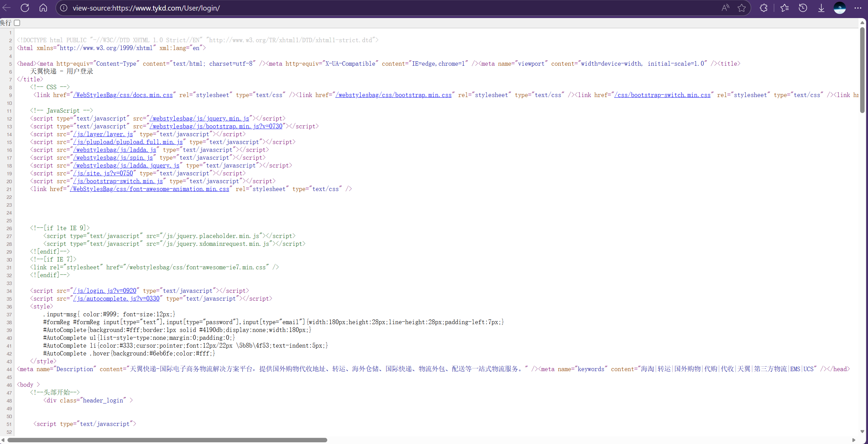This screenshot has height=444, width=868.
Task: View site information icon in address bar
Action: (x=64, y=8)
